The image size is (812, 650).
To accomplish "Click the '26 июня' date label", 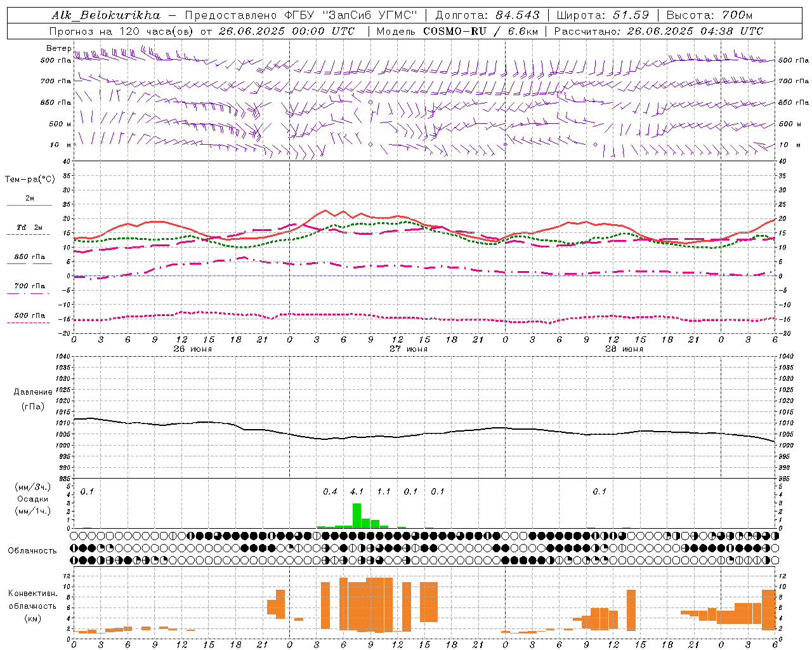I will click(x=193, y=349).
